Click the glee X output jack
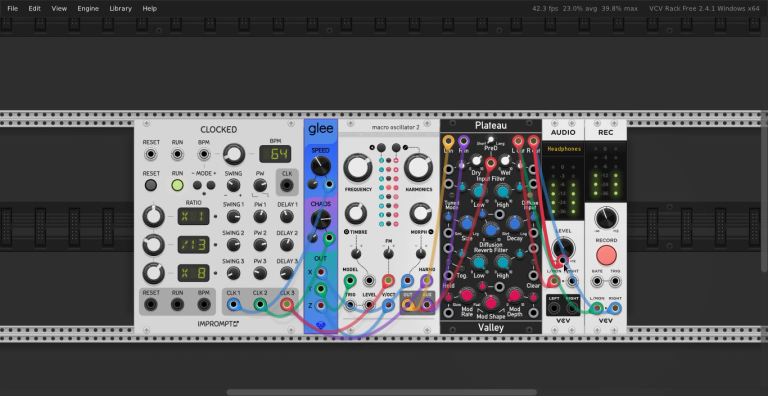 (x=321, y=272)
